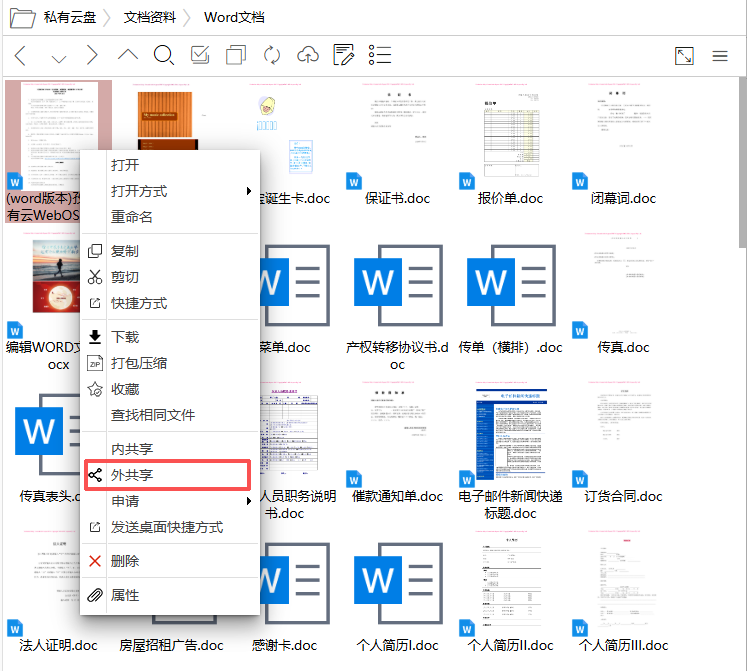Click the cloud upload icon

[x=308, y=55]
